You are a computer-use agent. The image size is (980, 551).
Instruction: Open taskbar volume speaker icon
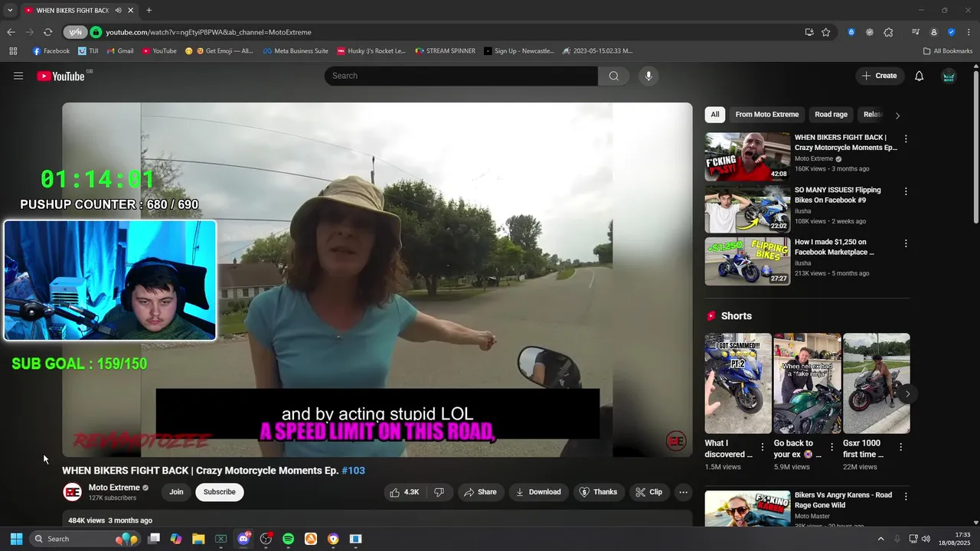tap(926, 539)
